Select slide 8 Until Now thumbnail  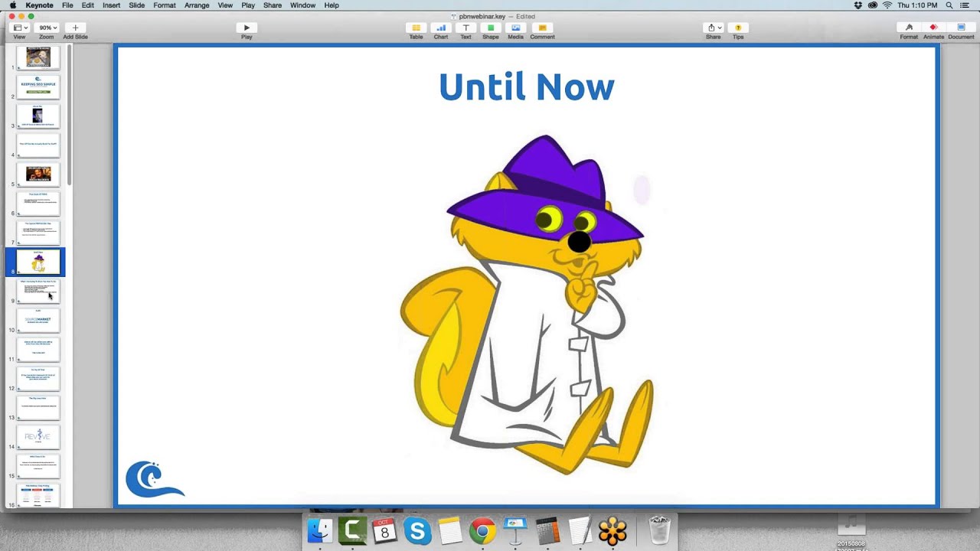[38, 262]
